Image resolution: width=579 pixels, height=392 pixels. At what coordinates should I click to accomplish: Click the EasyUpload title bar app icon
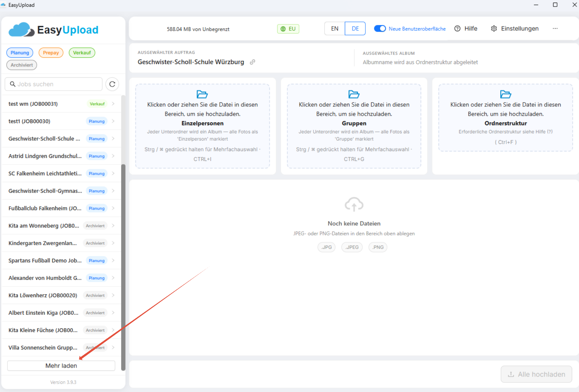[x=3, y=5]
